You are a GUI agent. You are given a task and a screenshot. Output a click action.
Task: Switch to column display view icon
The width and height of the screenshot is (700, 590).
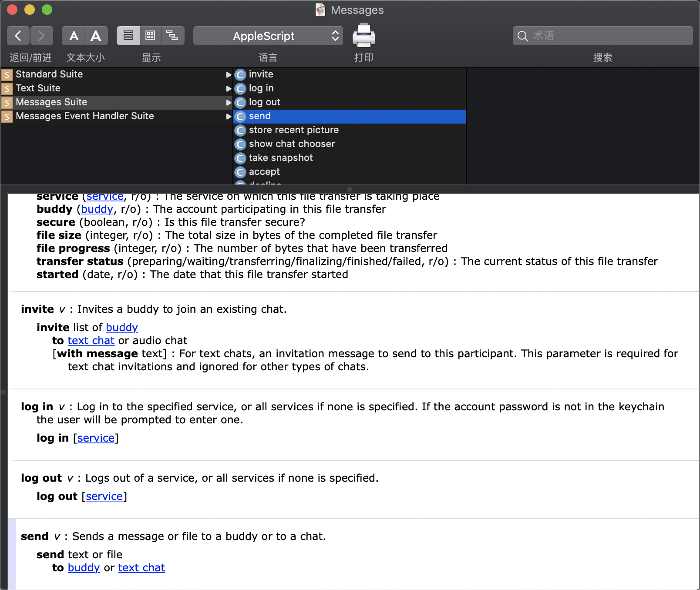[x=150, y=36]
